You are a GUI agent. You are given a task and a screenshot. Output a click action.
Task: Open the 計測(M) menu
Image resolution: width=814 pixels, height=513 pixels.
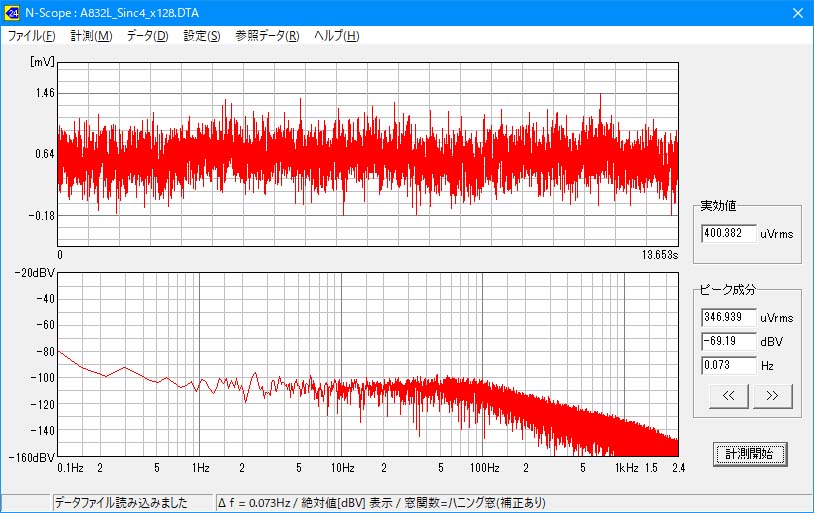91,36
